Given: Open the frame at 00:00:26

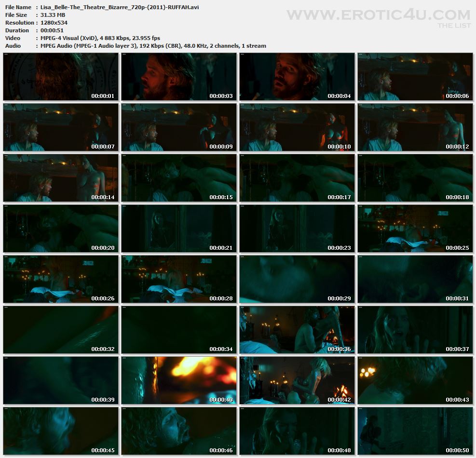Looking at the screenshot, I should click(x=61, y=279).
